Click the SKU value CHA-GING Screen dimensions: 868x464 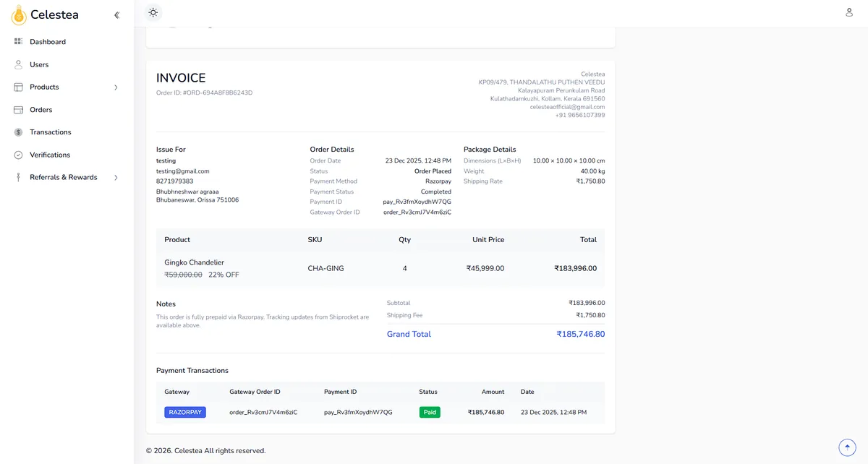[326, 268]
